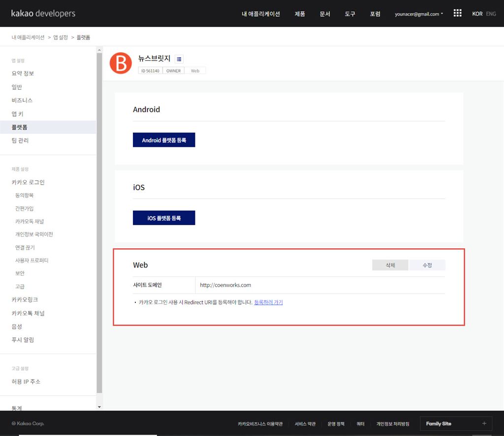Expand the Family Site plus icon
This screenshot has height=436, width=504.
484,424
